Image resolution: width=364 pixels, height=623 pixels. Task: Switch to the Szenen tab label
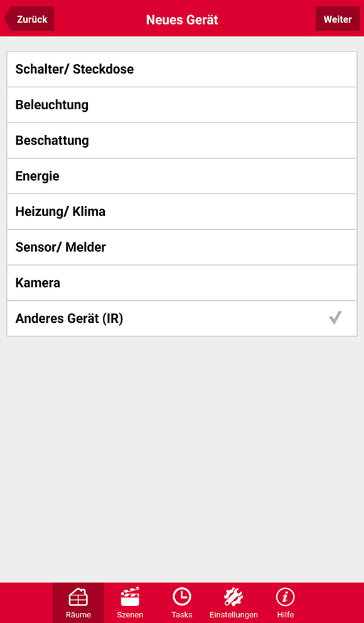tap(130, 615)
